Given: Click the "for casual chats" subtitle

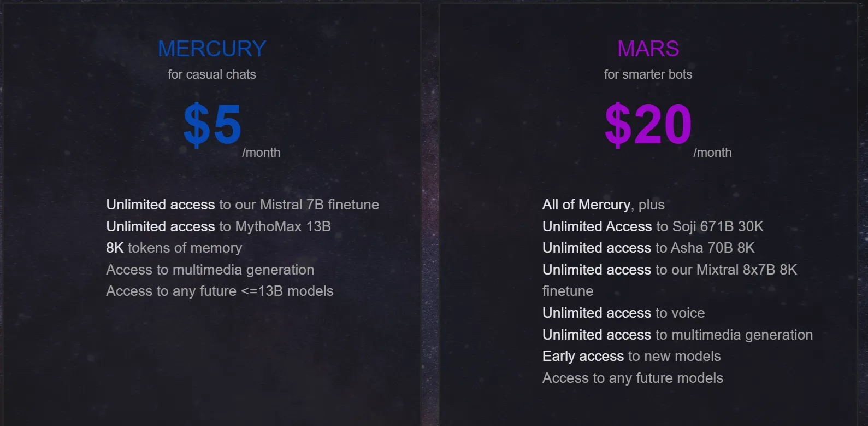Looking at the screenshot, I should coord(212,74).
